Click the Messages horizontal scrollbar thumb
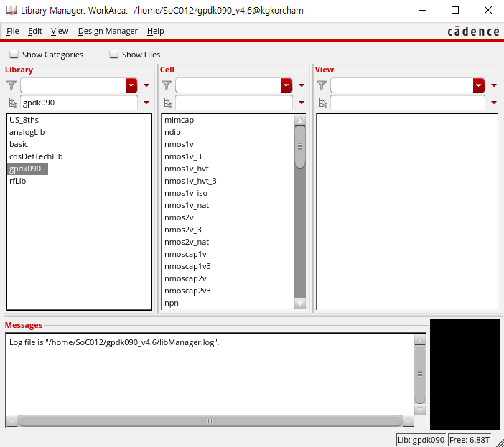Screen dimensions: 504x447 pyautogui.click(x=210, y=421)
